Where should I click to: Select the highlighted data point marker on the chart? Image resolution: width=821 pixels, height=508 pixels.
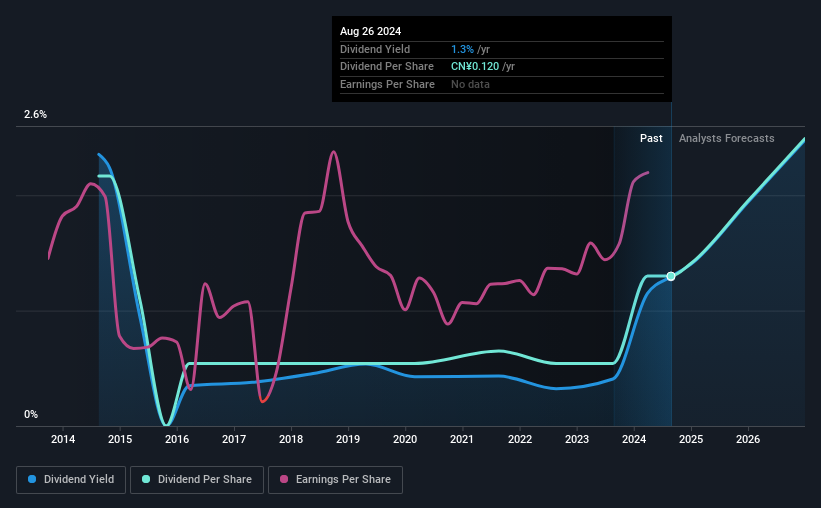click(671, 276)
